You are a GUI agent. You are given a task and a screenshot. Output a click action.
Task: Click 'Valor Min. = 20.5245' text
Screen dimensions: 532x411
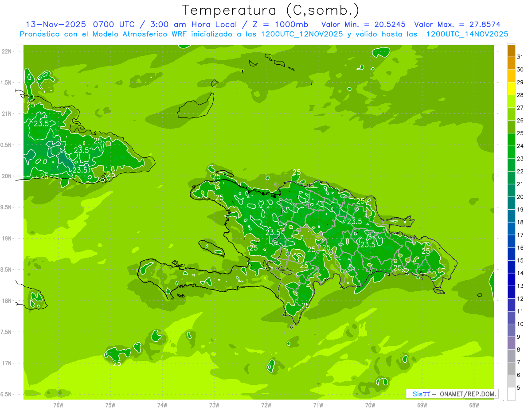364,24
